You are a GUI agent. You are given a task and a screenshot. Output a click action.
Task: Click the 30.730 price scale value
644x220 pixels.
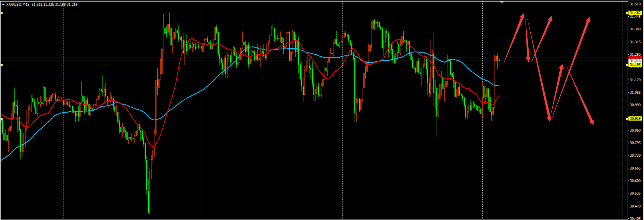click(x=635, y=155)
